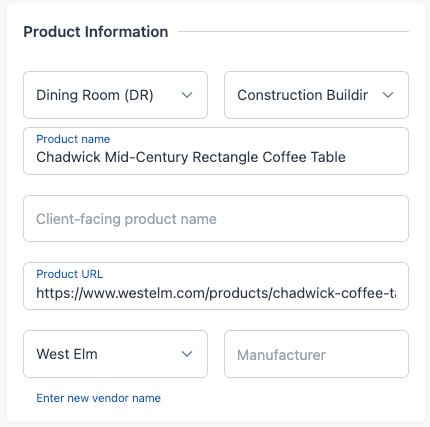Click the chevron beside Construction Building
Screen dimensions: 430x427
388,95
